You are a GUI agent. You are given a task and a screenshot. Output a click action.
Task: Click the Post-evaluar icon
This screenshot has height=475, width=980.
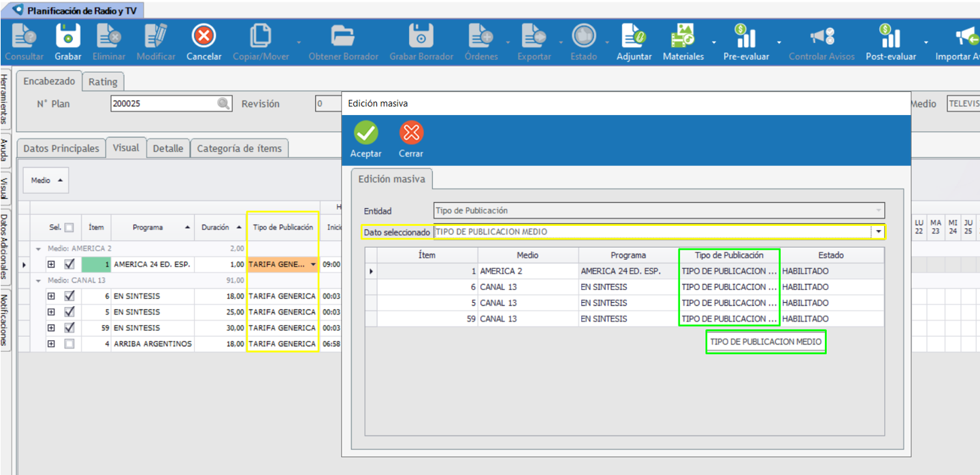[x=890, y=35]
